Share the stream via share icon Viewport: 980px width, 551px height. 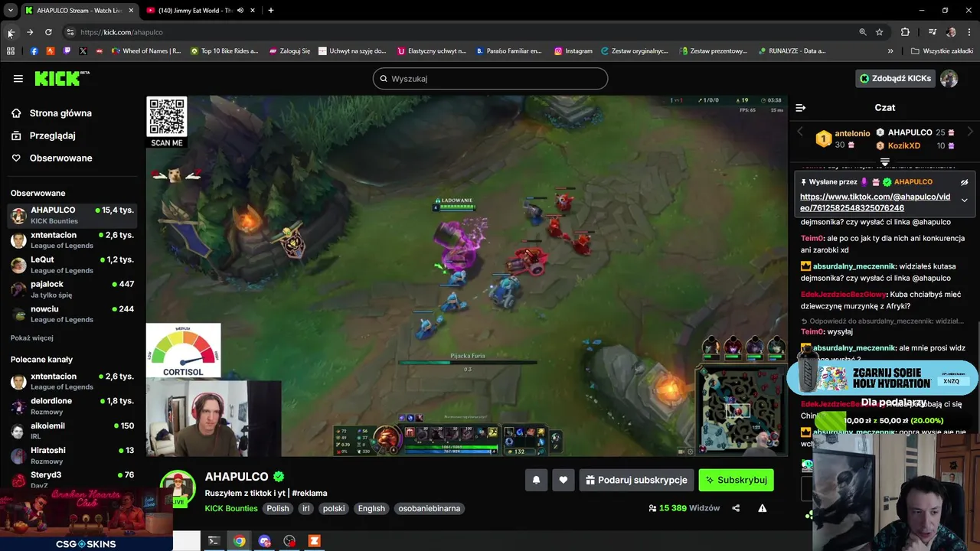tap(736, 508)
